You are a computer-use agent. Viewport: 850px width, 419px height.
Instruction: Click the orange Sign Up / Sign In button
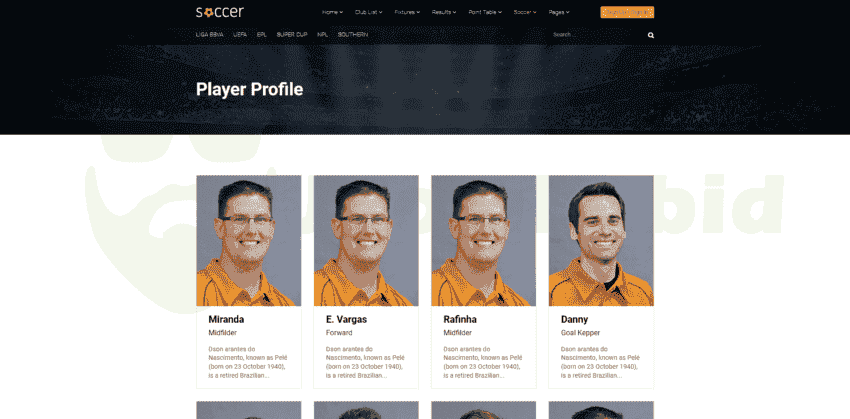pyautogui.click(x=627, y=12)
